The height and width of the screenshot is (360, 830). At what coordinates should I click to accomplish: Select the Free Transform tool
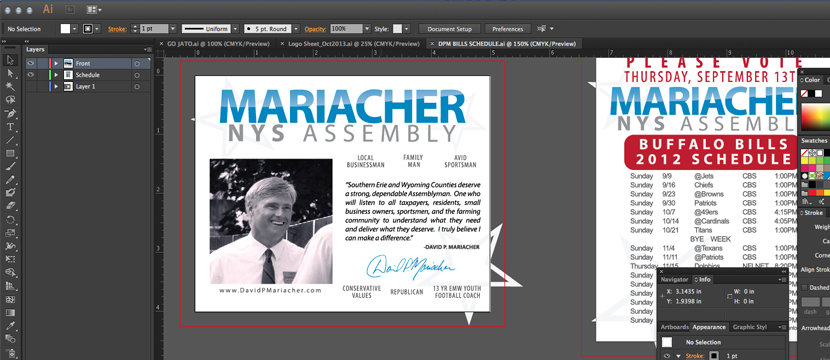pos(10,259)
